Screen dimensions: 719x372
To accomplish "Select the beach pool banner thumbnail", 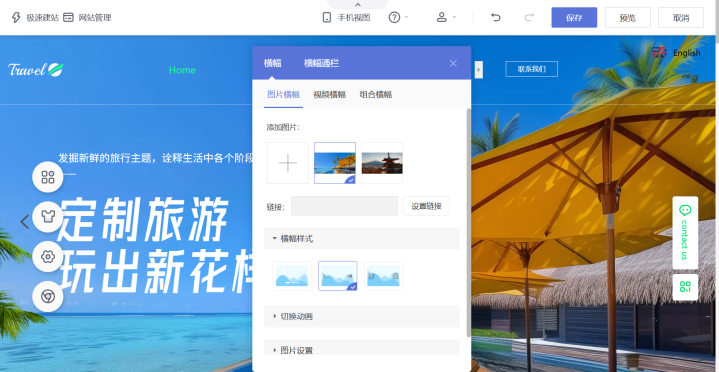I will pos(335,163).
